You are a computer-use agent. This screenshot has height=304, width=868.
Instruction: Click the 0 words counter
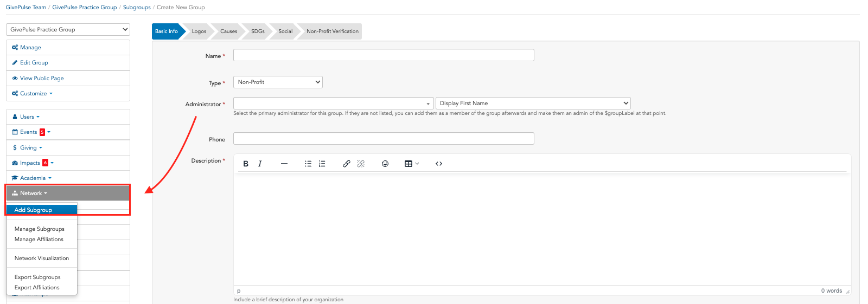point(831,291)
